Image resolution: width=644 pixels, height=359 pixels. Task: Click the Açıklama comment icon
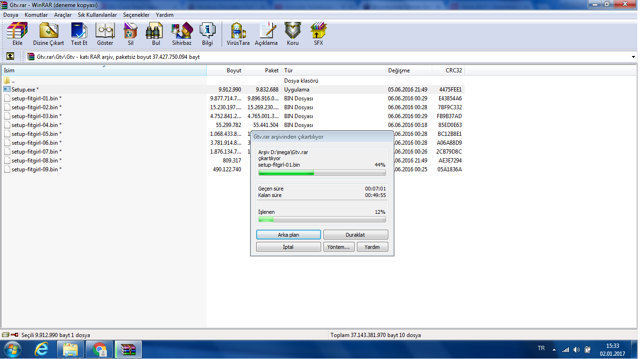pos(266,34)
